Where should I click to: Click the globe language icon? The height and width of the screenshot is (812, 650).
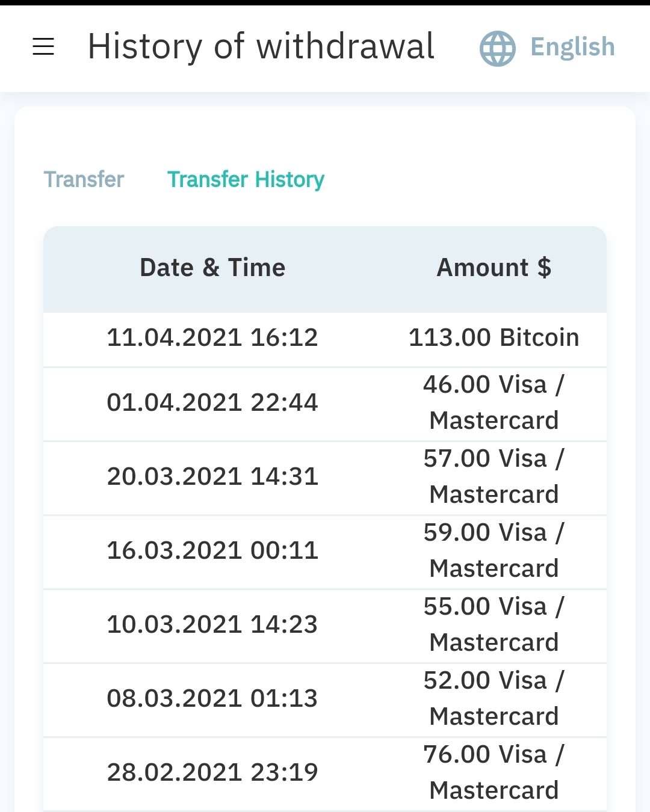[x=497, y=48]
